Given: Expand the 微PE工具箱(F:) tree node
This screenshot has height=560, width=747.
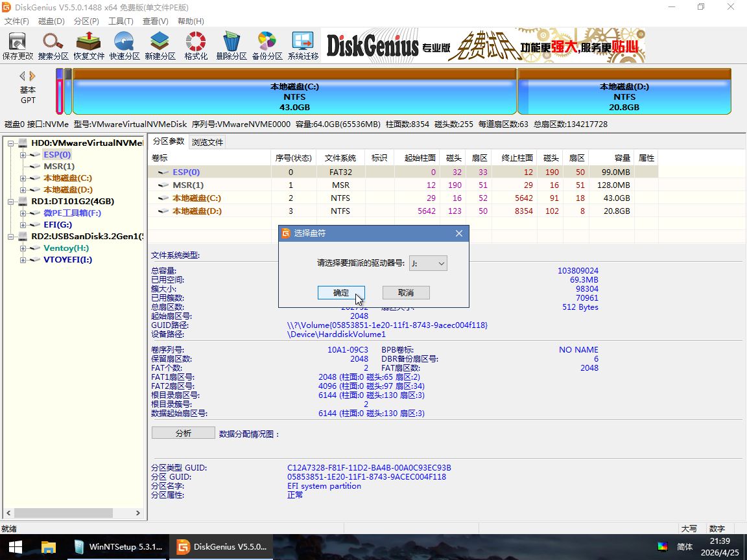Looking at the screenshot, I should [x=23, y=213].
